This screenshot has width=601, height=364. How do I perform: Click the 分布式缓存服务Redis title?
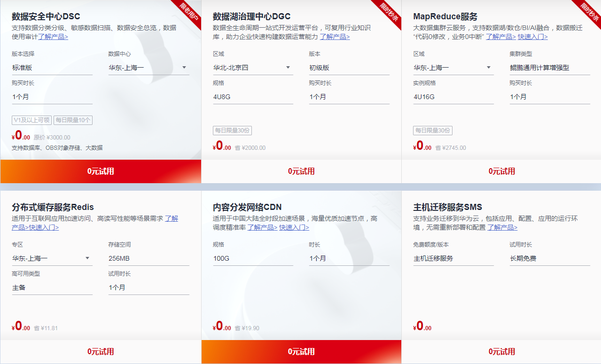pos(53,207)
